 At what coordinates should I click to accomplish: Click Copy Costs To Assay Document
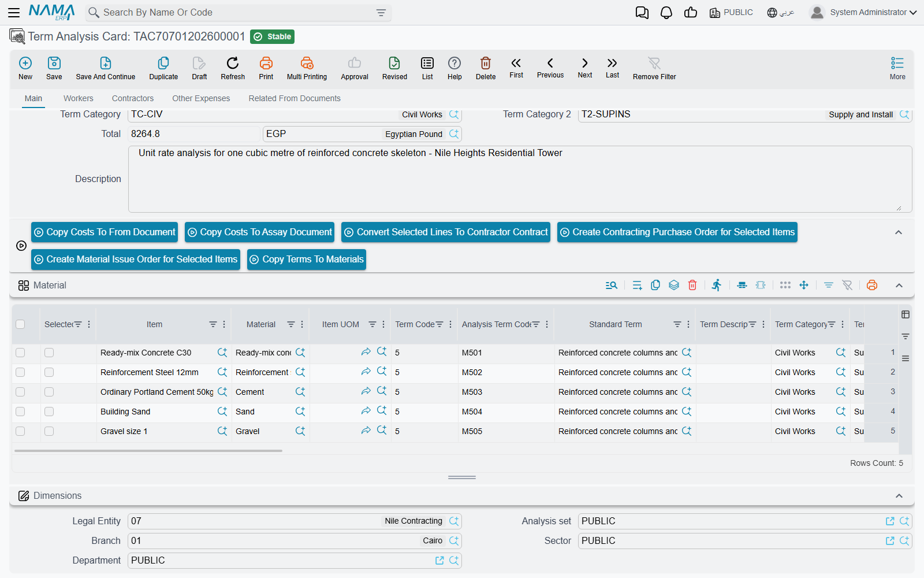tap(260, 232)
